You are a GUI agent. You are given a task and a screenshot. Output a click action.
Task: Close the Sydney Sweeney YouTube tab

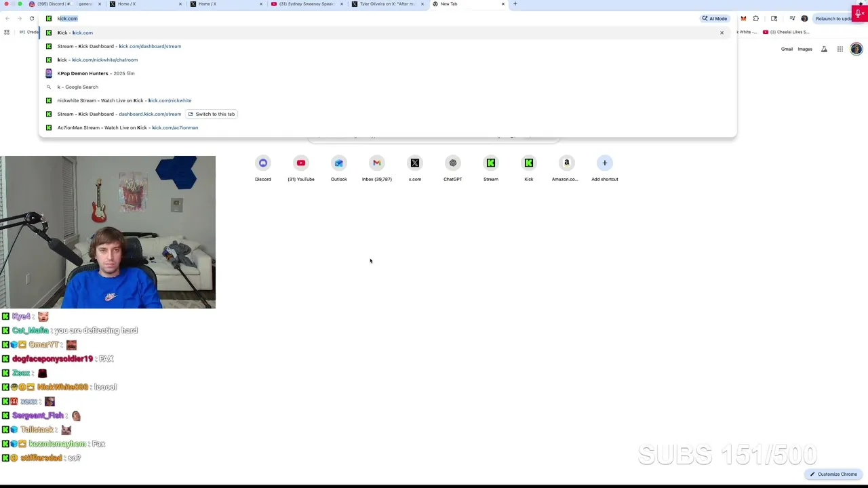pos(342,4)
